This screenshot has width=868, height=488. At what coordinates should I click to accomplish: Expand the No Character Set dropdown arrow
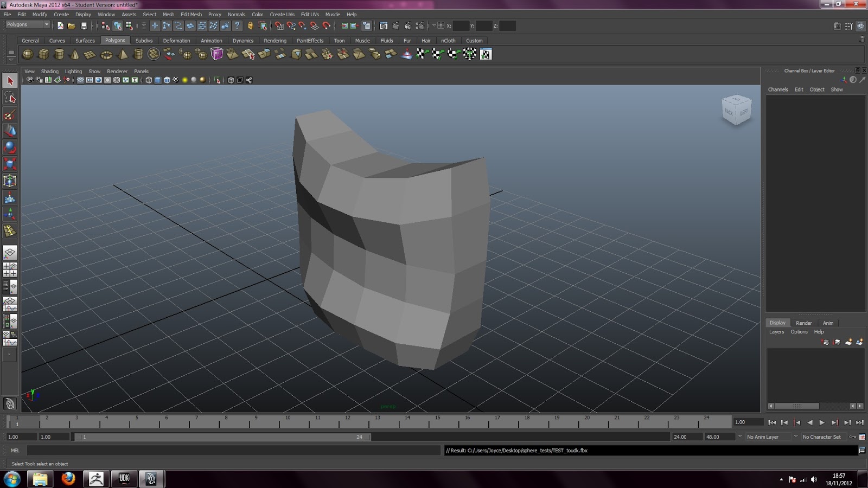click(x=796, y=436)
